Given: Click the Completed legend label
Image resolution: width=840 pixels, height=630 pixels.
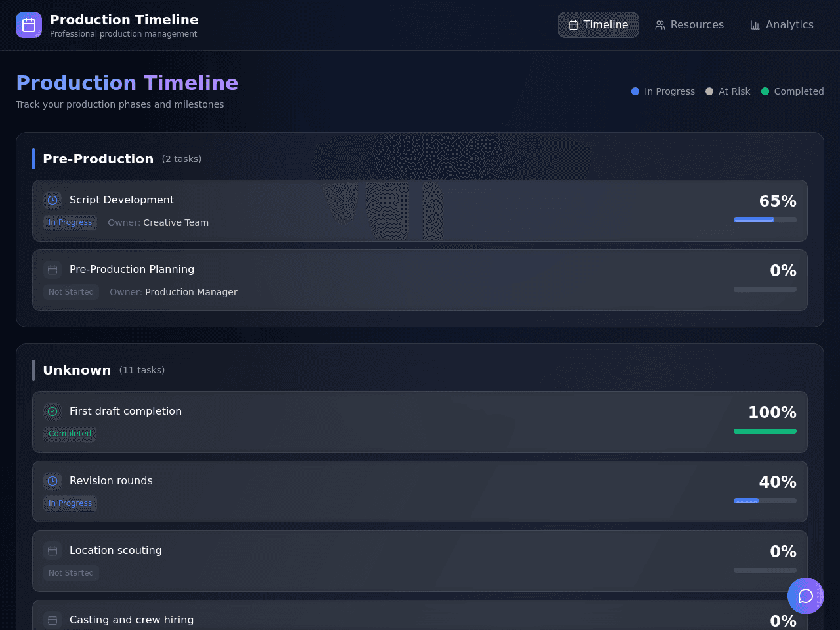Looking at the screenshot, I should coord(799,91).
